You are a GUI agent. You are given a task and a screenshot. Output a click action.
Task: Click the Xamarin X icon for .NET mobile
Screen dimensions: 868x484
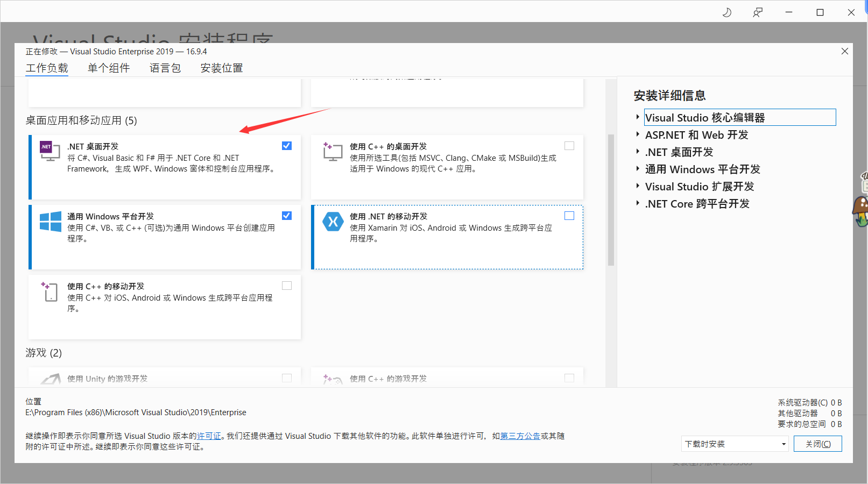(x=333, y=221)
